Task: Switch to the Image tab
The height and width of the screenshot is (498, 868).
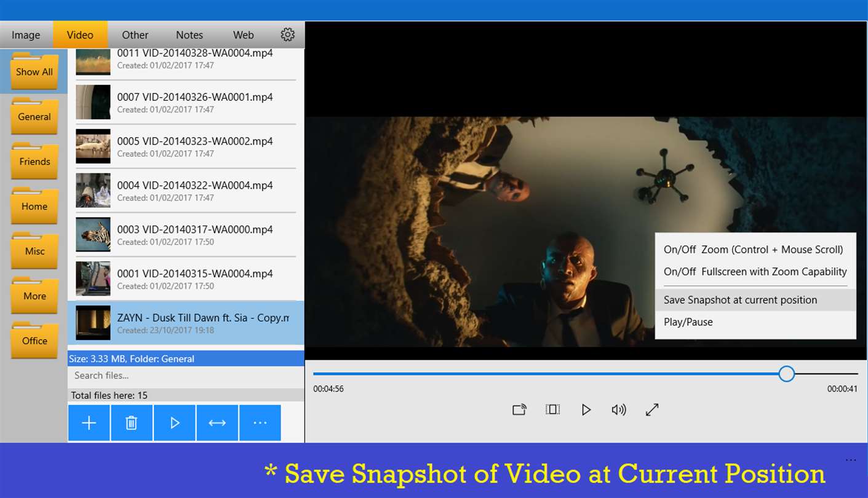Action: [x=26, y=35]
